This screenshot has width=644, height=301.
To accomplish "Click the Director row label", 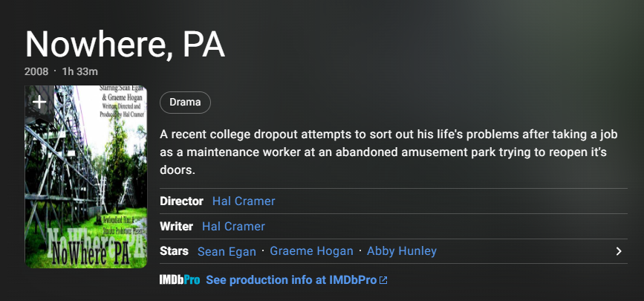I will click(x=181, y=201).
